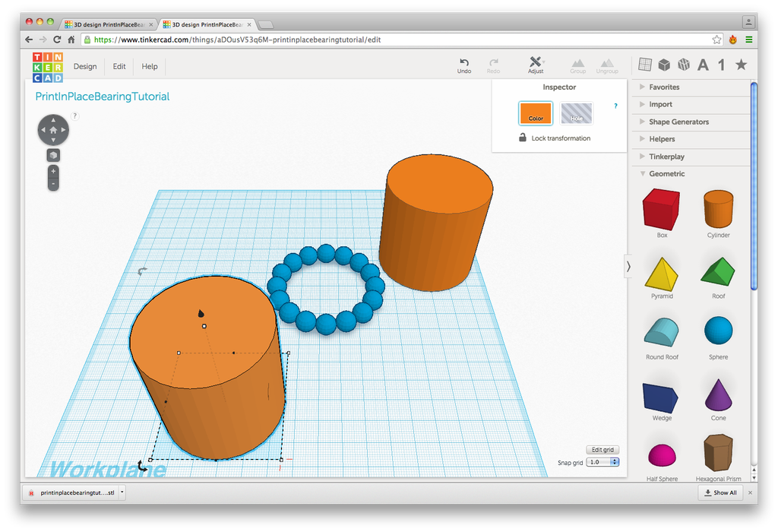Click Show All downloads button
Viewport: 778px width, 532px height.
pyautogui.click(x=720, y=492)
